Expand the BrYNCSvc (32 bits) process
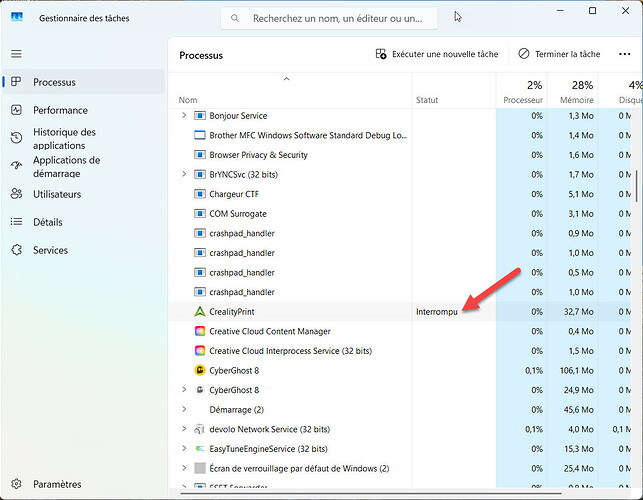Image resolution: width=643 pixels, height=500 pixels. [184, 174]
